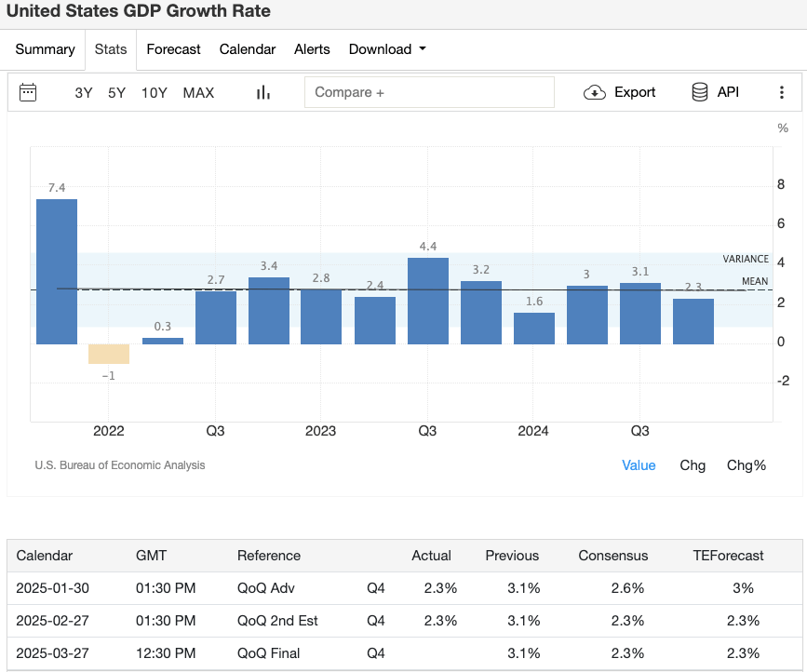
Task: Click the bar chart type icon
Action: (263, 92)
